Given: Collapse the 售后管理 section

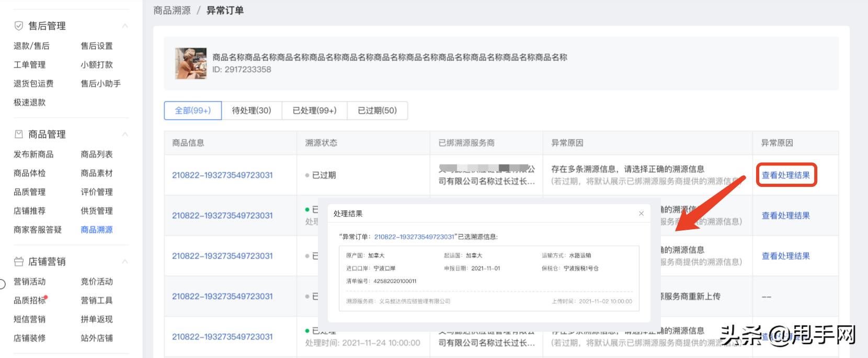Looking at the screenshot, I should (x=125, y=26).
